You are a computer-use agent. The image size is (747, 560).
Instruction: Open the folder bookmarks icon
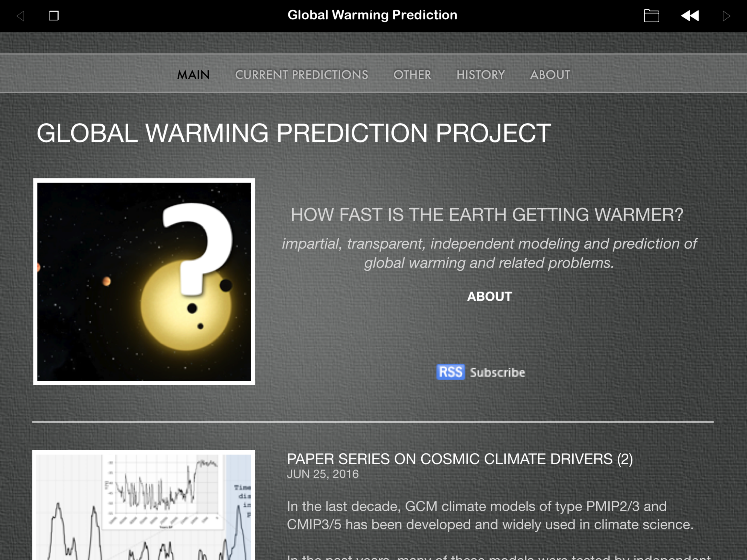651,16
